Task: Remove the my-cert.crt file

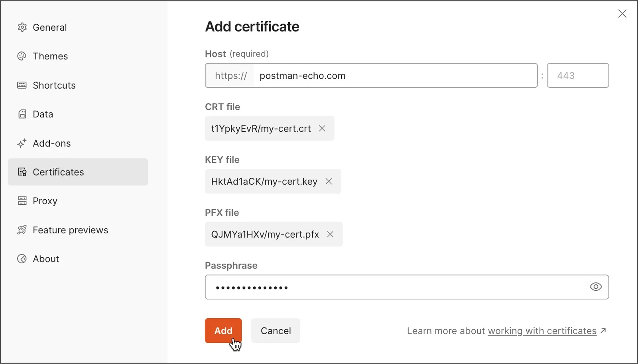Action: (x=322, y=128)
